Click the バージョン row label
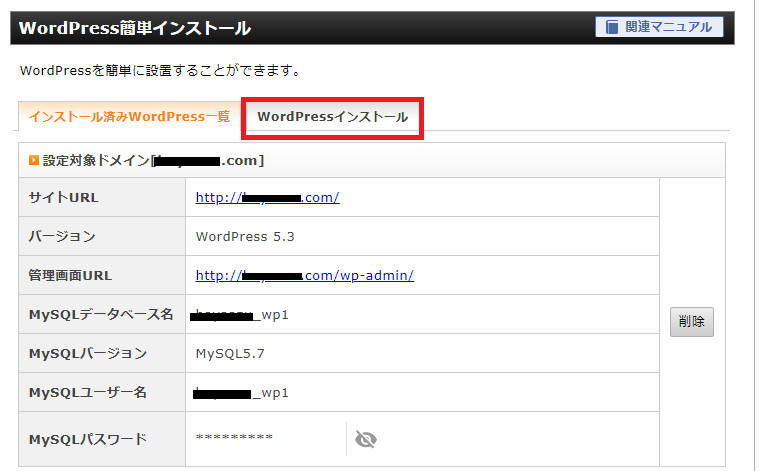This screenshot has height=471, width=759. [62, 237]
